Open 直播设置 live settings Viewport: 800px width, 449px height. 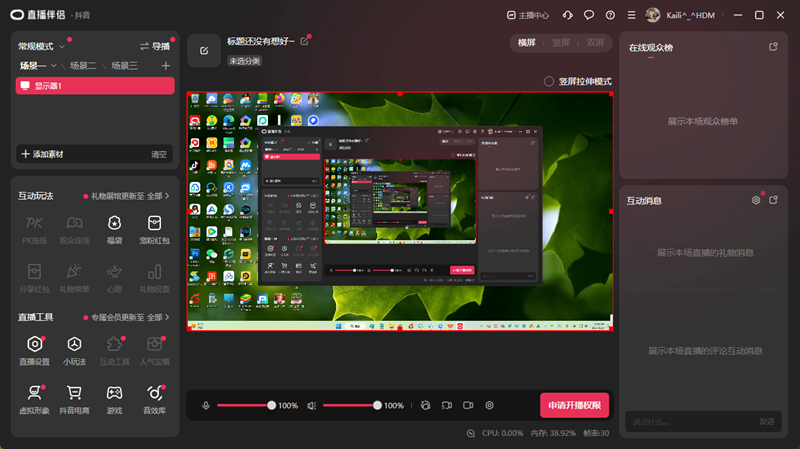click(x=34, y=351)
